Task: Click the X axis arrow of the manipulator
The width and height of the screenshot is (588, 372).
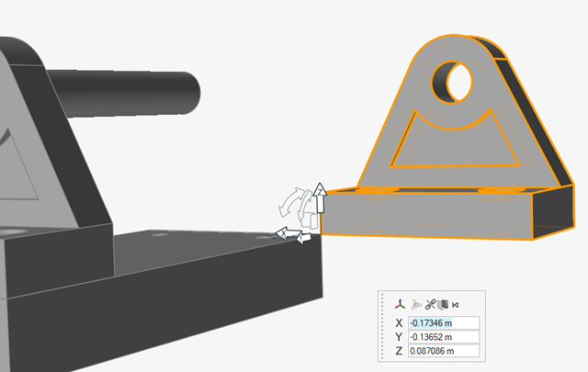Action: pyautogui.click(x=285, y=232)
